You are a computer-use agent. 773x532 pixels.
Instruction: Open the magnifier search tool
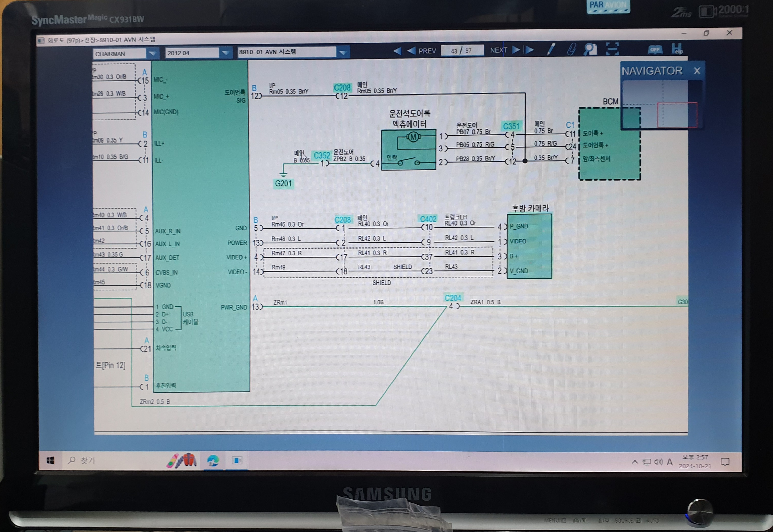[590, 49]
